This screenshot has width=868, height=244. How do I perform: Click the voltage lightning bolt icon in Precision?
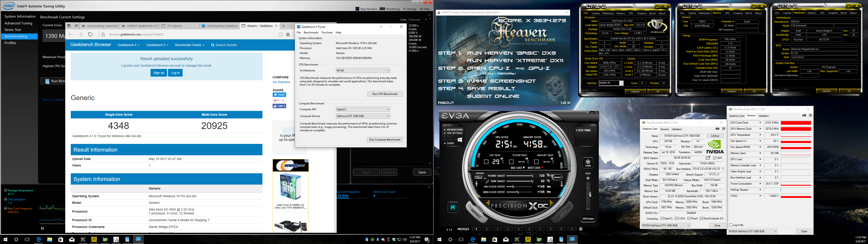point(476,184)
